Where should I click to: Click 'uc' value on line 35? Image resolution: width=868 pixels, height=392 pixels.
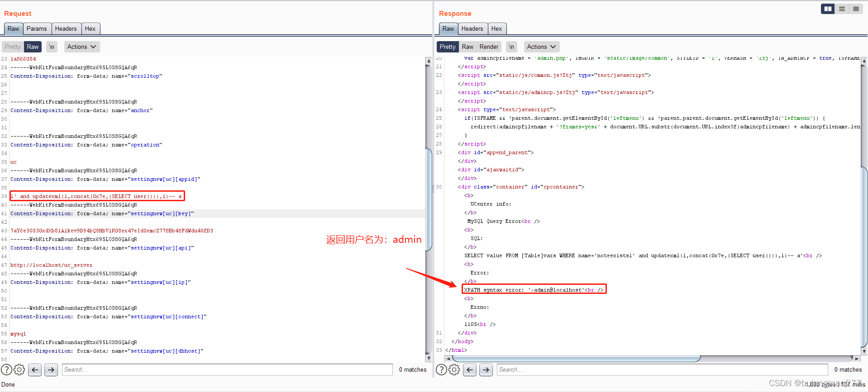(x=14, y=162)
